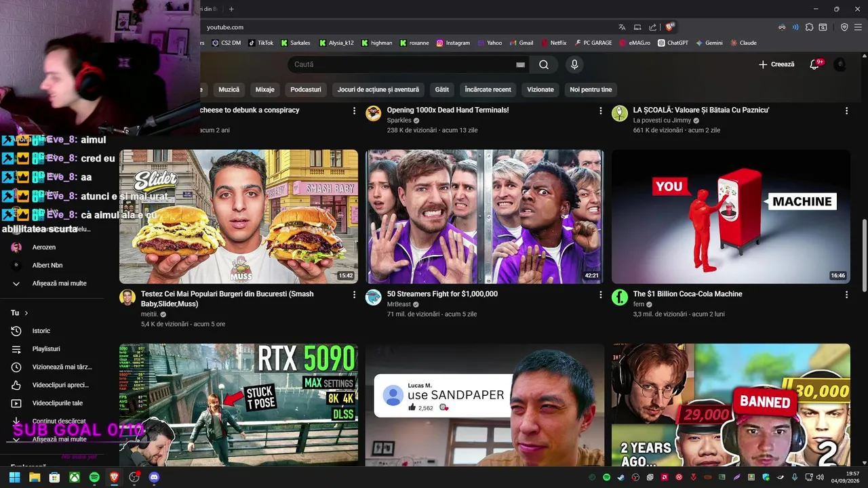Open options for the LA ȘCOALĂ video
Viewport: 868px width, 488px height.
tap(846, 110)
